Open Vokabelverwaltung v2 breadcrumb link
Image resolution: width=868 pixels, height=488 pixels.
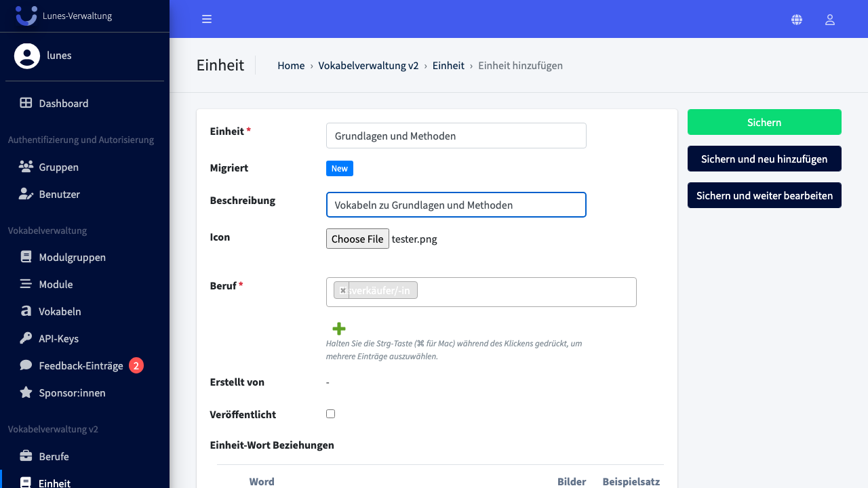click(x=368, y=65)
